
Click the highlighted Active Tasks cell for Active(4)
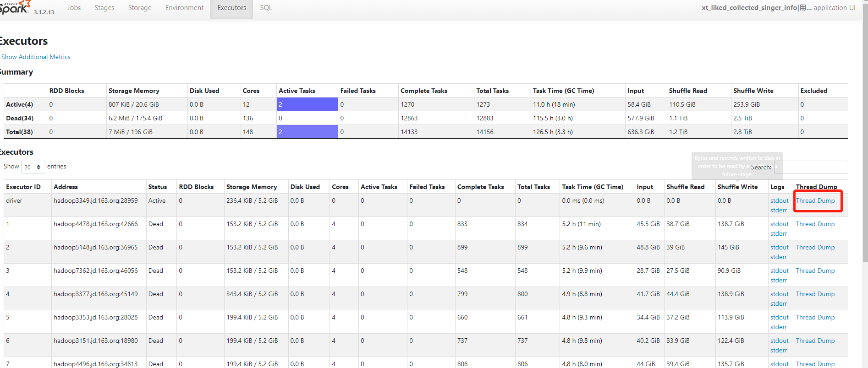[307, 104]
